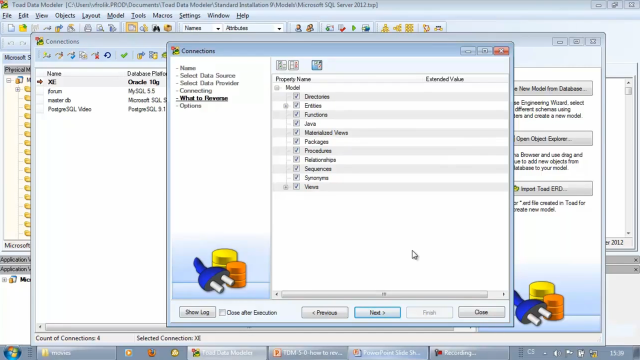Uncheck the Procedures checkbox
640x360 pixels.
(297, 150)
